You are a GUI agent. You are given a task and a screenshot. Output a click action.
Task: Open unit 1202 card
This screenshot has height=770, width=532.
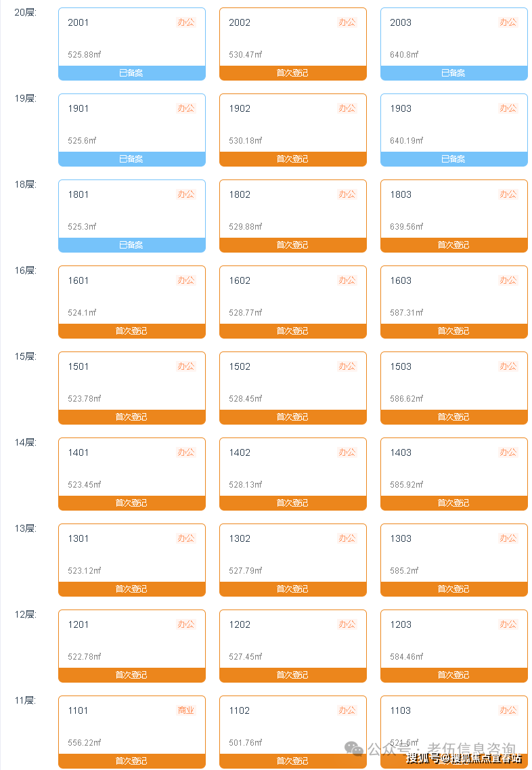click(x=292, y=640)
